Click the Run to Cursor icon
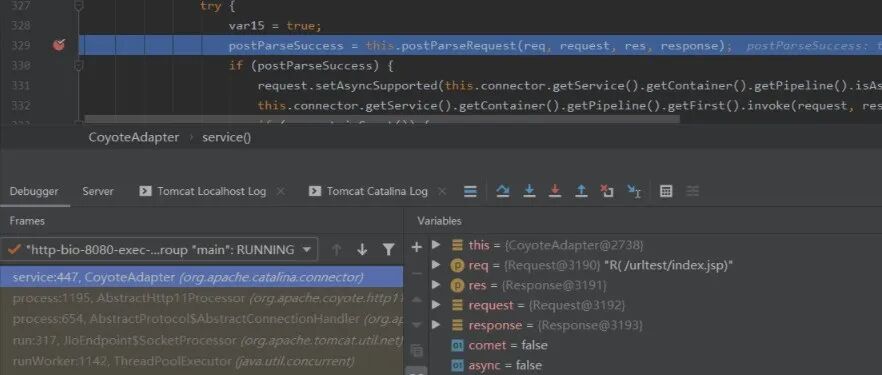 click(x=634, y=191)
